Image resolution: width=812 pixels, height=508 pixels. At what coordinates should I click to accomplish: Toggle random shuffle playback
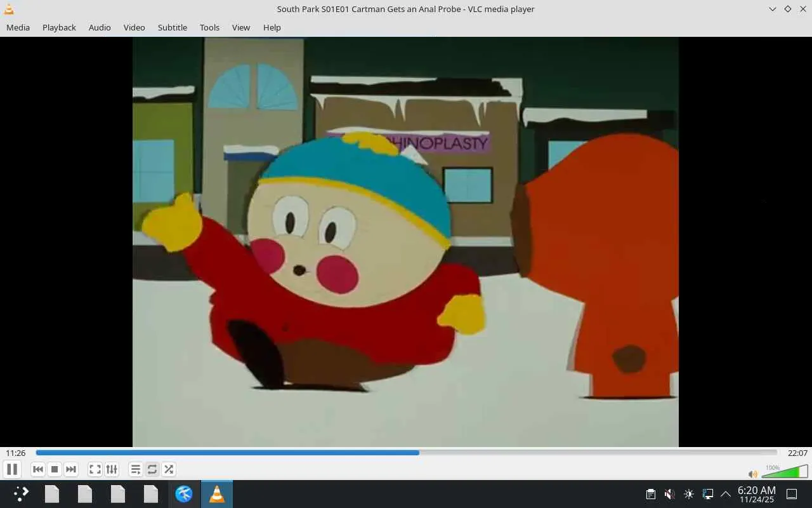pyautogui.click(x=169, y=469)
